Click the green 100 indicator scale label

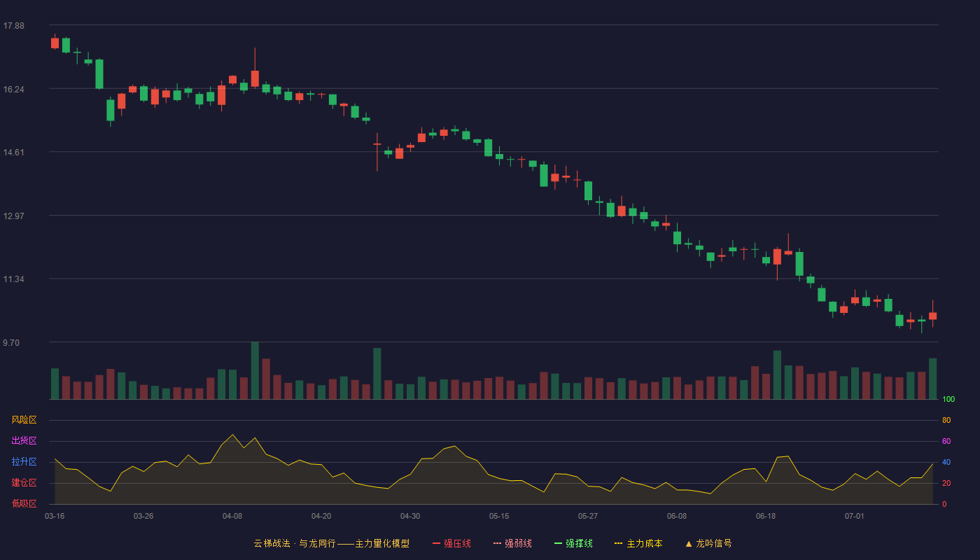click(x=948, y=400)
